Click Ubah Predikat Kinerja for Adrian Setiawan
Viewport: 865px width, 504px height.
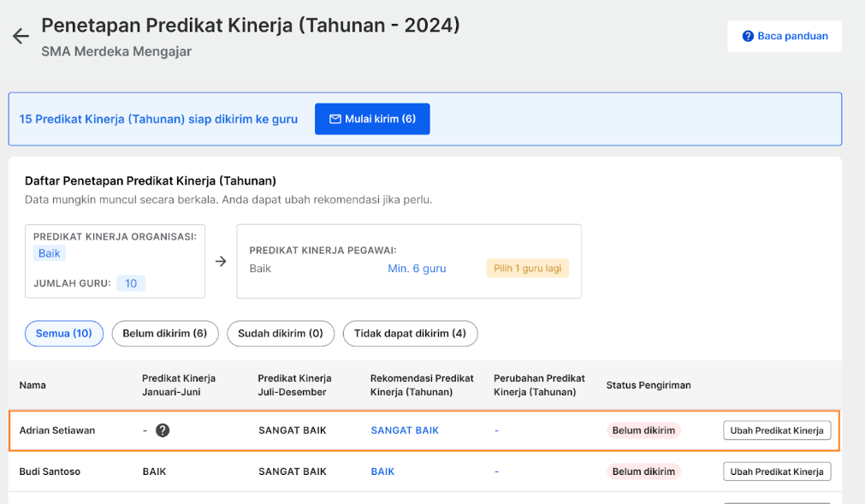(x=777, y=430)
